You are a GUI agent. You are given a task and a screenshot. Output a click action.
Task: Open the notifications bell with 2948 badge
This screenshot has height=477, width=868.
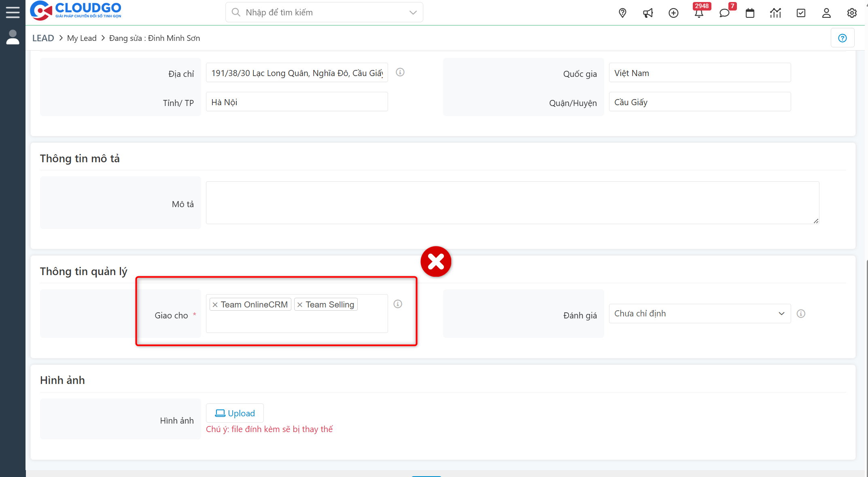tap(700, 13)
